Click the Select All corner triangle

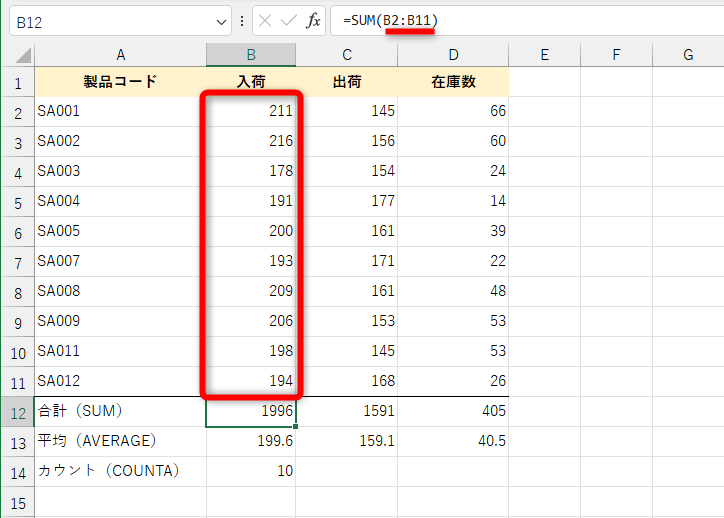pos(23,55)
